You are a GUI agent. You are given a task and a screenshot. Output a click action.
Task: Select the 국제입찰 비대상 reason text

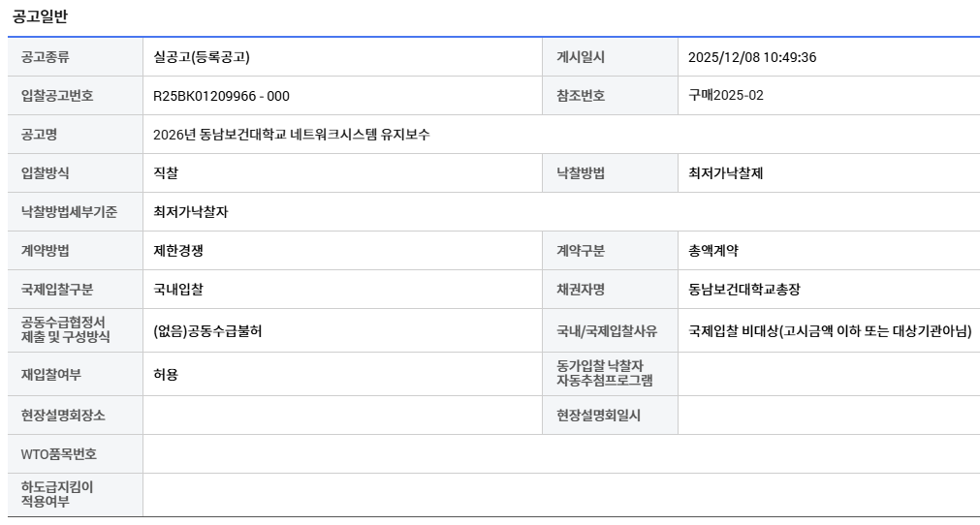[x=830, y=330]
